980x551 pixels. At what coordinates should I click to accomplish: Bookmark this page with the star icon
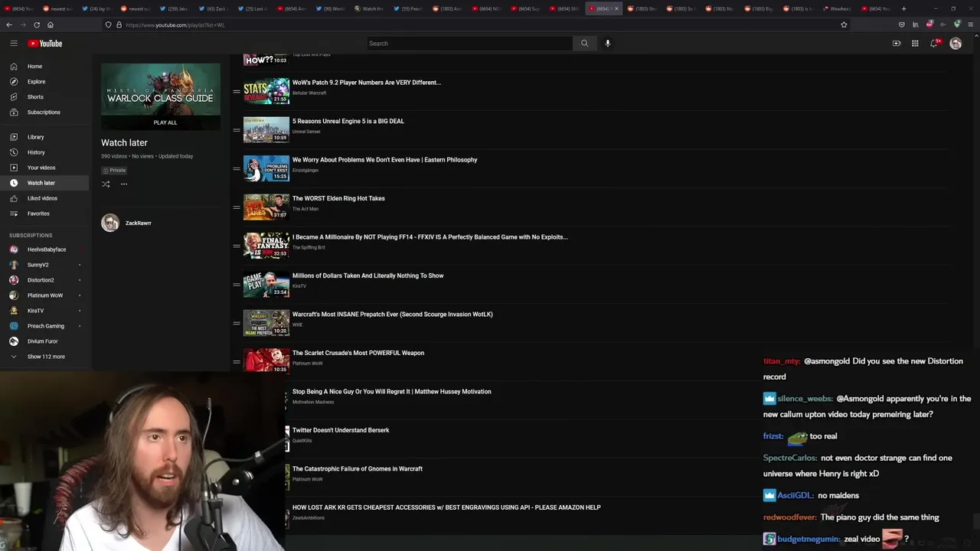tap(844, 24)
